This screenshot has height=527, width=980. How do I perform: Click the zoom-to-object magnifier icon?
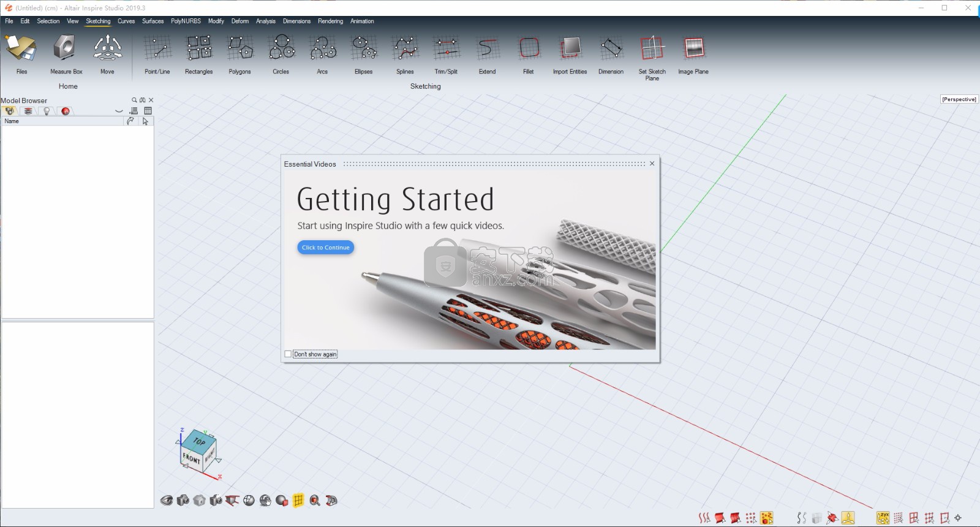point(315,501)
